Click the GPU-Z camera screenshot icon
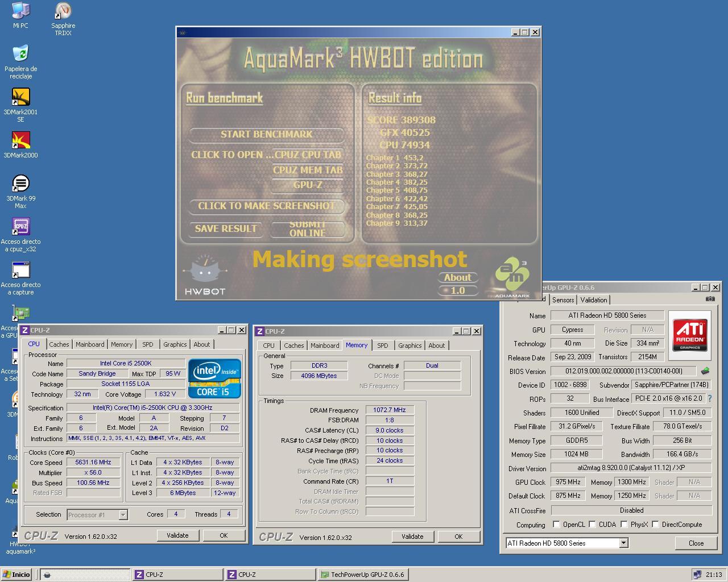Viewport: 728px width, 582px height. (710, 299)
